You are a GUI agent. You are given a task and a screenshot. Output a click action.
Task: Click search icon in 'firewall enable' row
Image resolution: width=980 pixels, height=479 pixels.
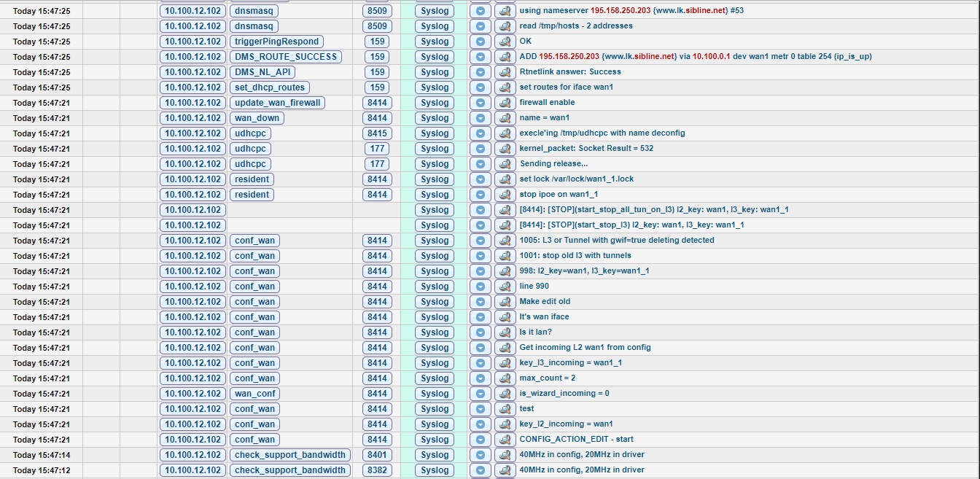(504, 103)
